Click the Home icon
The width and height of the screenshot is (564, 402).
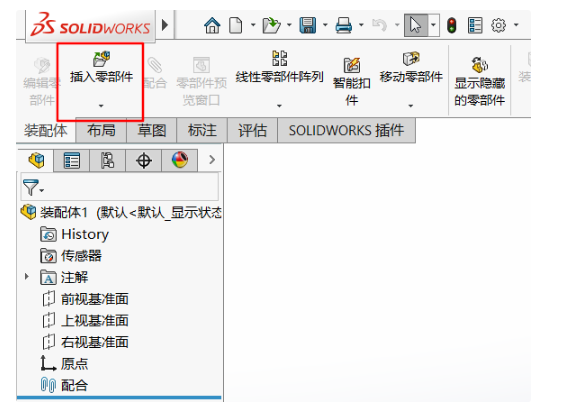click(212, 25)
